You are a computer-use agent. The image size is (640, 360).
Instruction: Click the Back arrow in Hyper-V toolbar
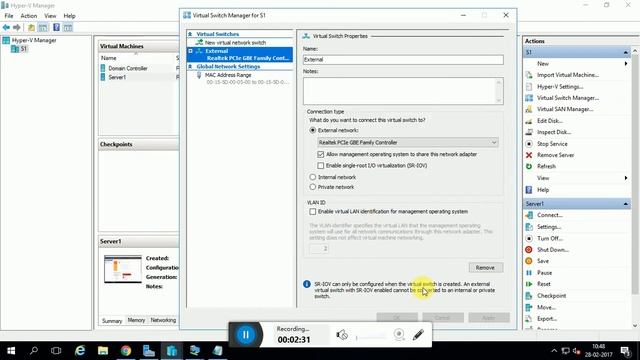(6, 27)
